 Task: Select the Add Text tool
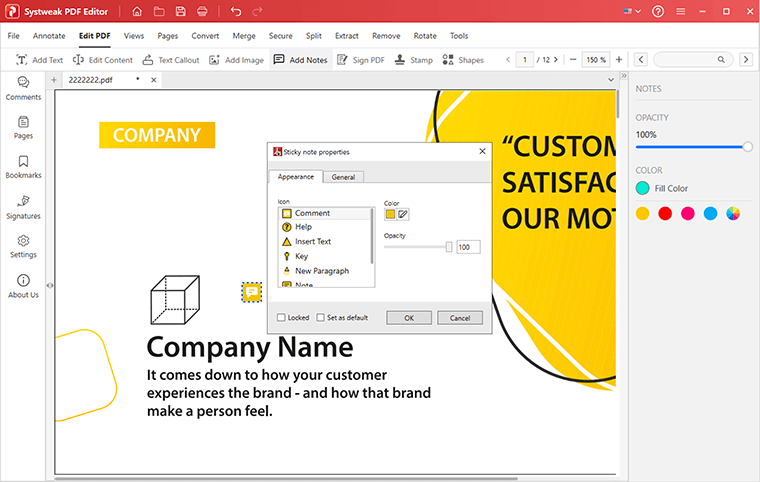[x=39, y=60]
